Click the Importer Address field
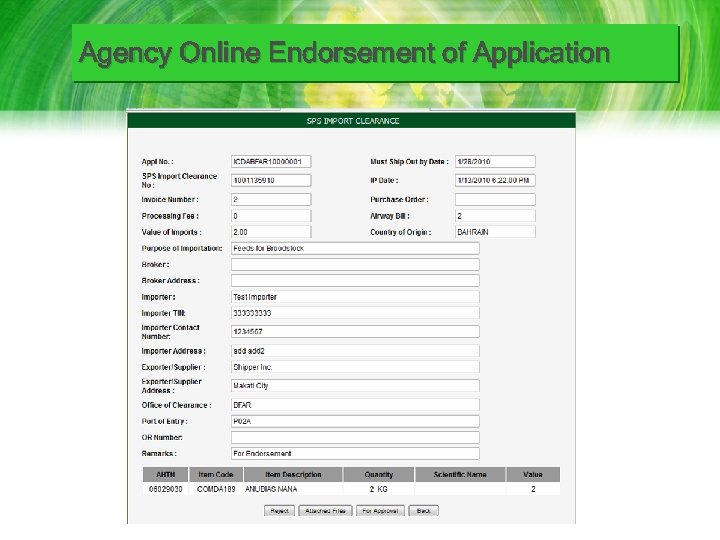Image resolution: width=720 pixels, height=540 pixels. point(355,351)
